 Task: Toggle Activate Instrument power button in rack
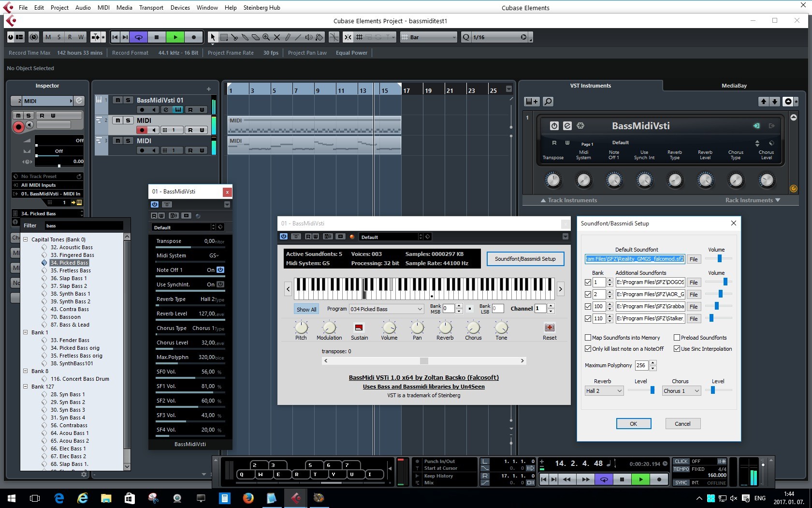[x=554, y=126]
